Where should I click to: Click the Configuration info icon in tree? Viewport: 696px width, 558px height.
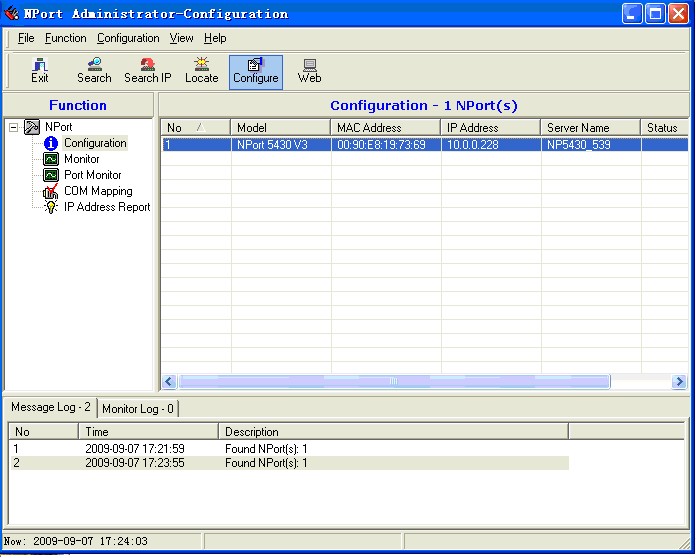[x=51, y=143]
